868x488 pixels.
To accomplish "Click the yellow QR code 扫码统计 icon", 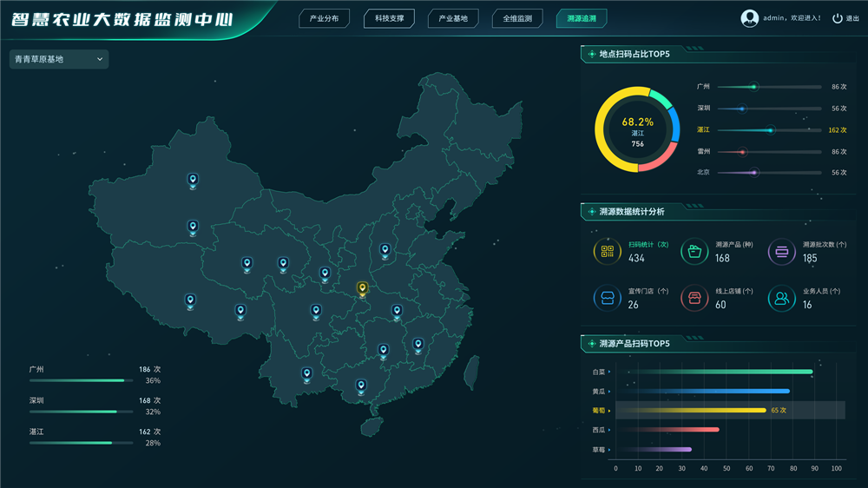I will click(607, 252).
